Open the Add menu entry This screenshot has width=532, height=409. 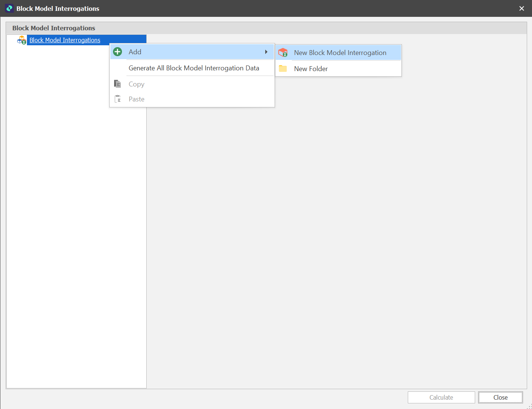pyautogui.click(x=135, y=52)
